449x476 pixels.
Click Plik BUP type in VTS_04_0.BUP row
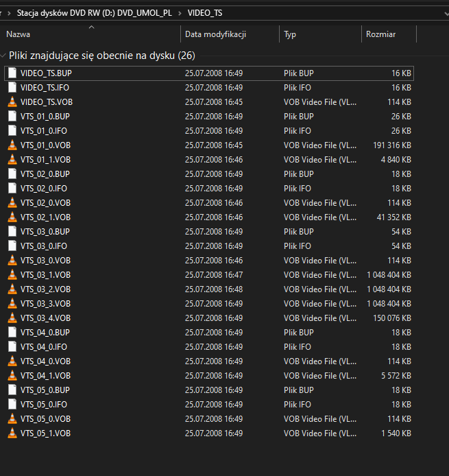point(298,333)
